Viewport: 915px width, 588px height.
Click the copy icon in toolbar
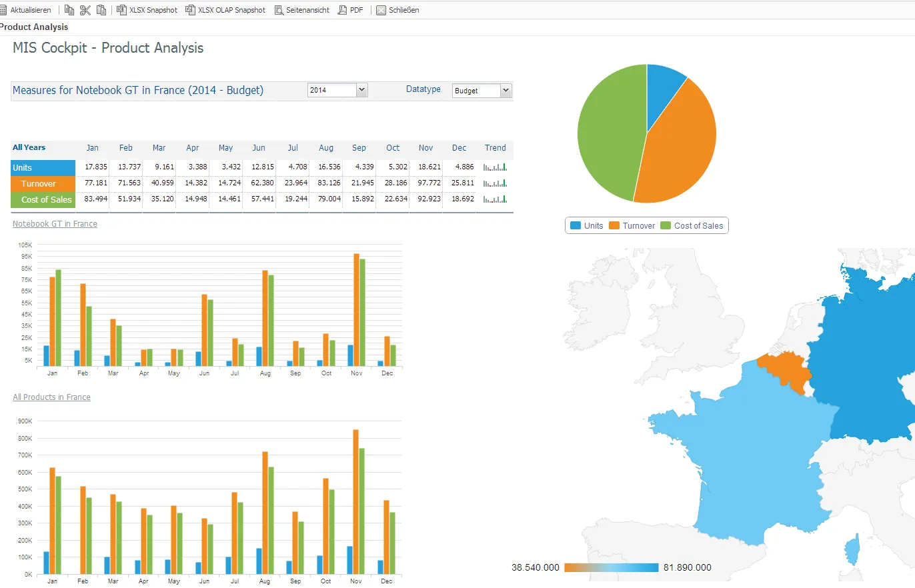click(x=69, y=10)
